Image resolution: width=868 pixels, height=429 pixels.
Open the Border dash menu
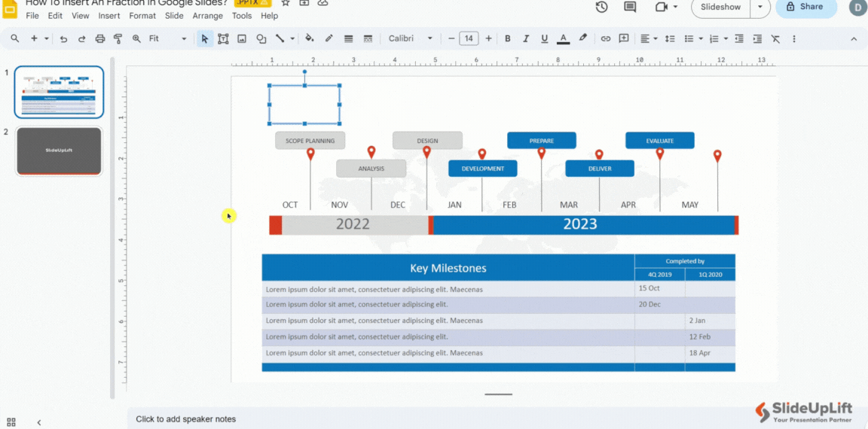(368, 38)
